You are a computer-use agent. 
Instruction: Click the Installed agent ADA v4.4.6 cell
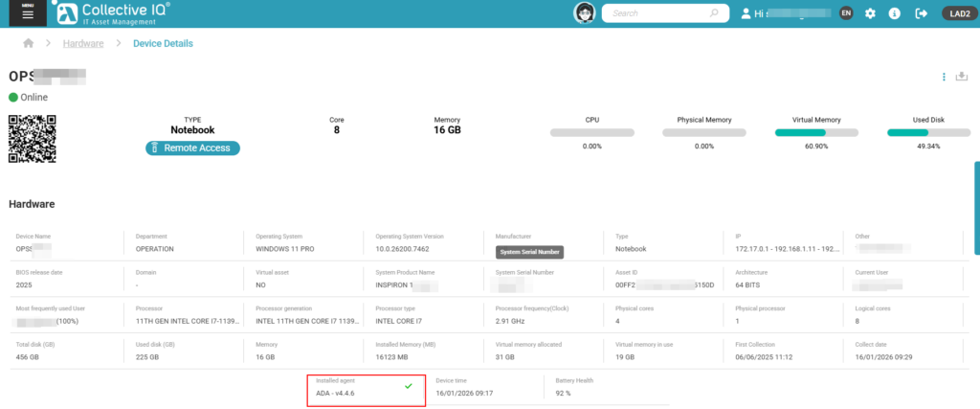point(366,390)
